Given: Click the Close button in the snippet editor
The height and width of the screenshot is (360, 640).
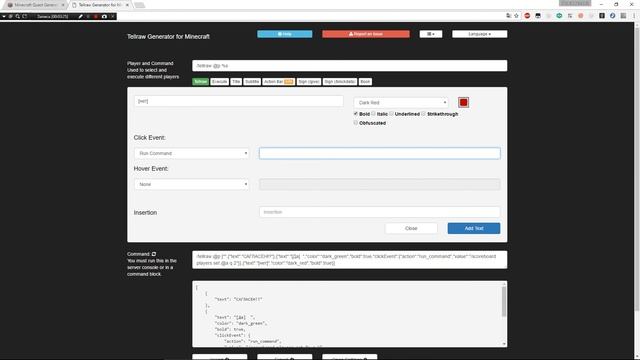Looking at the screenshot, I should 411,229.
